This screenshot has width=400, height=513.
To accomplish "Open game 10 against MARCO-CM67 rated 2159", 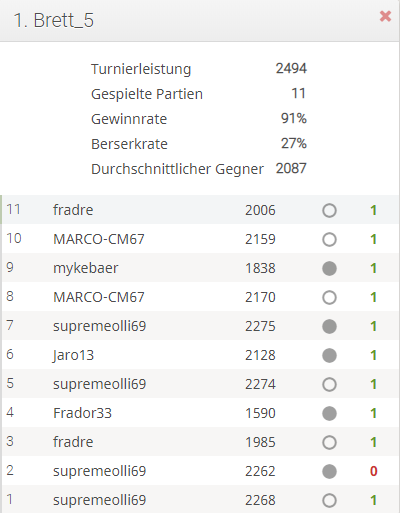I will (201, 239).
